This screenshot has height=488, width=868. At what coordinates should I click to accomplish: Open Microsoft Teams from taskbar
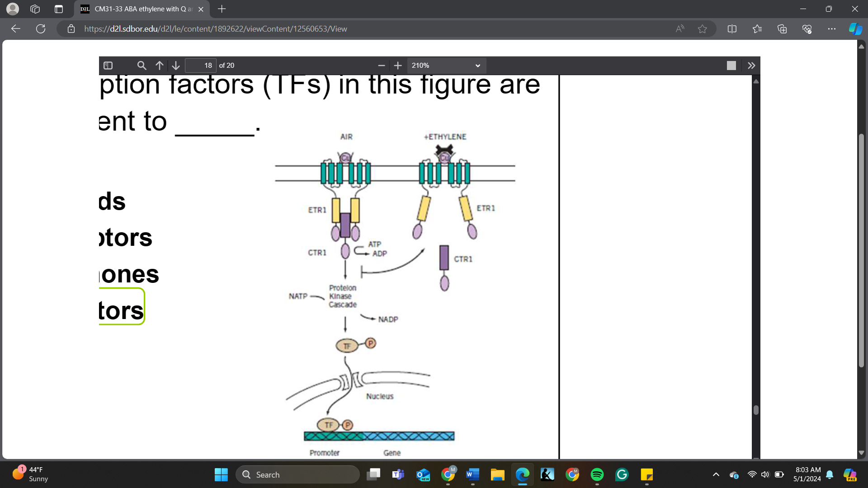coord(398,474)
